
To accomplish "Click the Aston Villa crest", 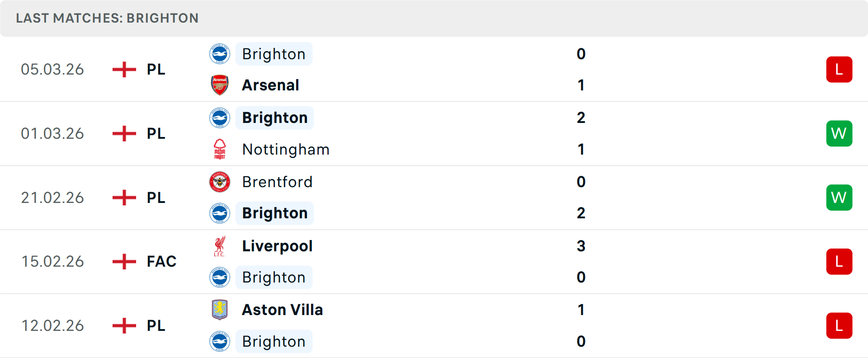I will [220, 310].
